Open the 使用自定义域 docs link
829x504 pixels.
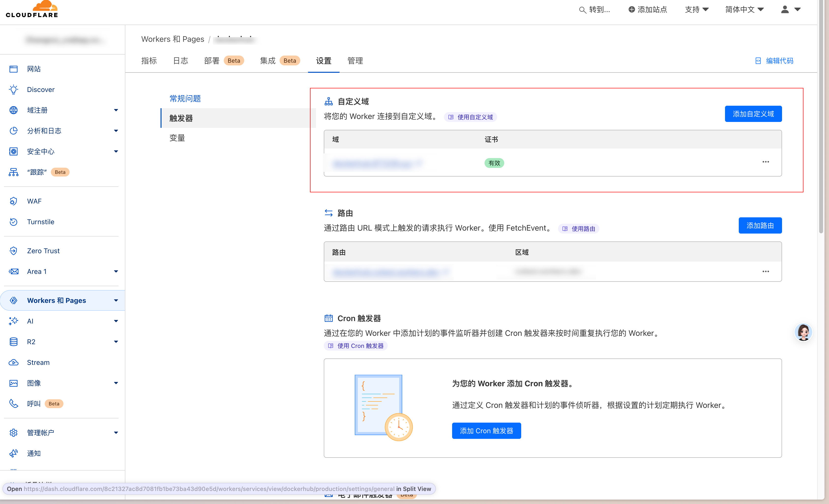[x=470, y=117]
